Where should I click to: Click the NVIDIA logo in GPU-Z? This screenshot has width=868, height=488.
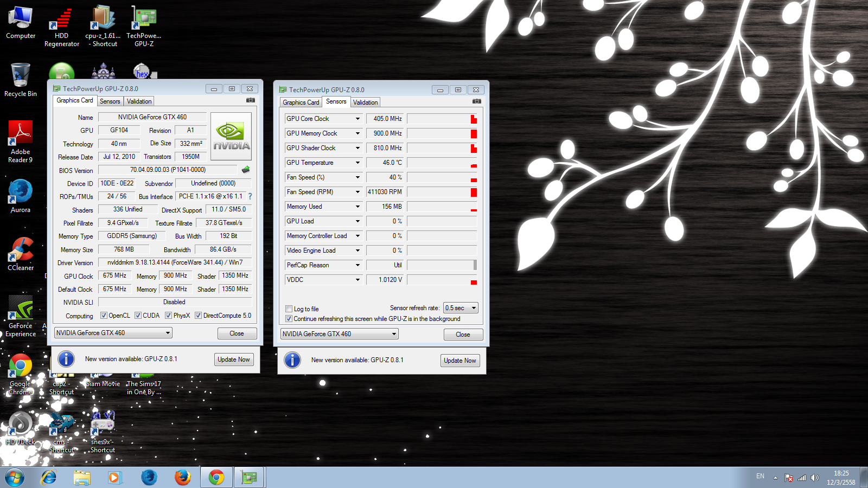tap(231, 136)
